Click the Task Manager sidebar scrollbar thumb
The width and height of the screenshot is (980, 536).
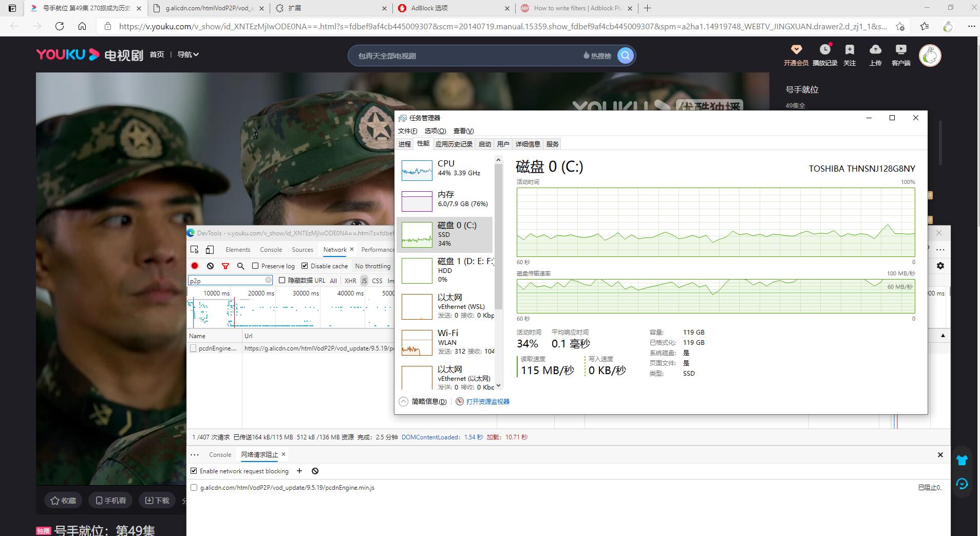pos(498,236)
